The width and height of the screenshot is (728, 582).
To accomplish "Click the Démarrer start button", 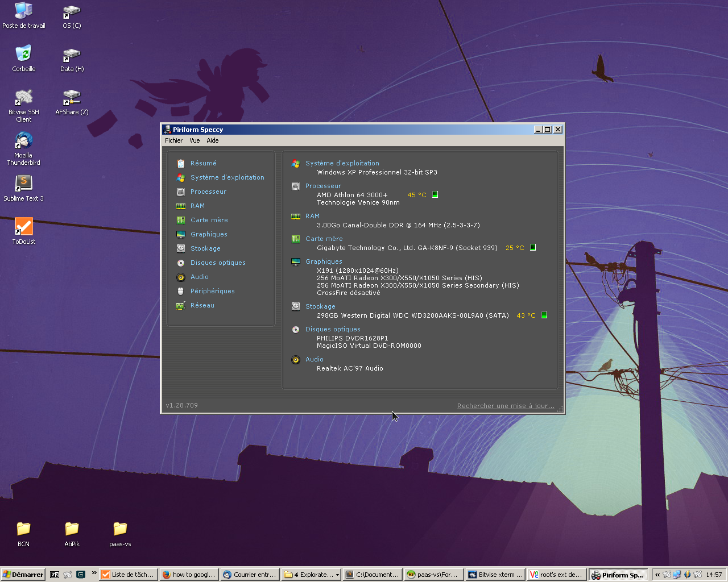I will 23,575.
